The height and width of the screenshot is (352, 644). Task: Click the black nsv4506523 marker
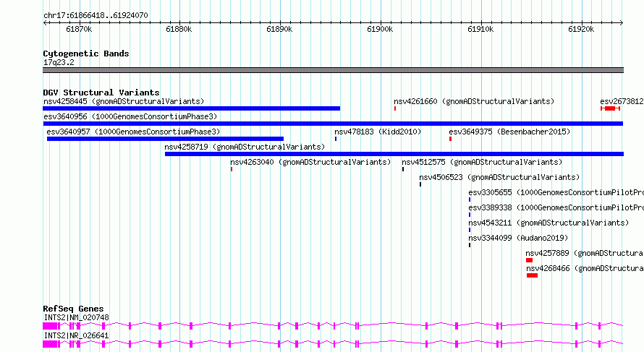click(420, 184)
